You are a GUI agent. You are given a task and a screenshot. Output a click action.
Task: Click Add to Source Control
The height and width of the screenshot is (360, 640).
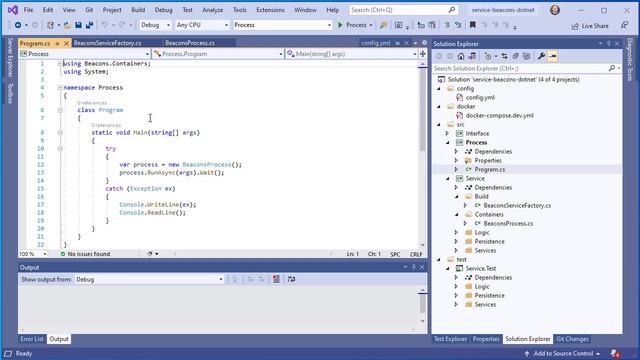563,353
